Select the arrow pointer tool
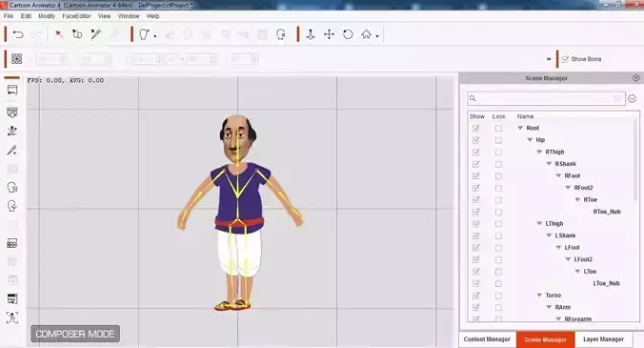The height and width of the screenshot is (348, 644). 59,34
